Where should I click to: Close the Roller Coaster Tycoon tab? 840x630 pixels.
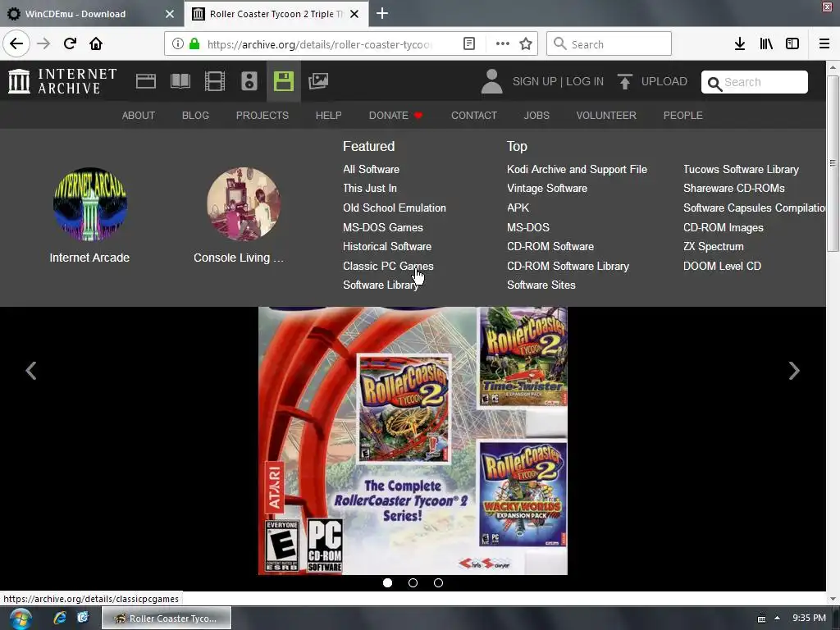point(354,14)
